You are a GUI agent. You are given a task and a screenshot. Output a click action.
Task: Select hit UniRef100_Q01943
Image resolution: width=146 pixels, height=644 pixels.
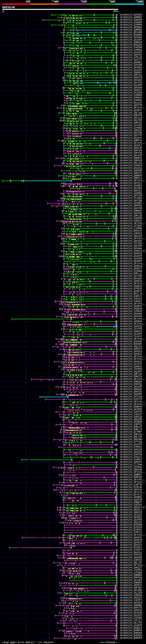coord(131,52)
